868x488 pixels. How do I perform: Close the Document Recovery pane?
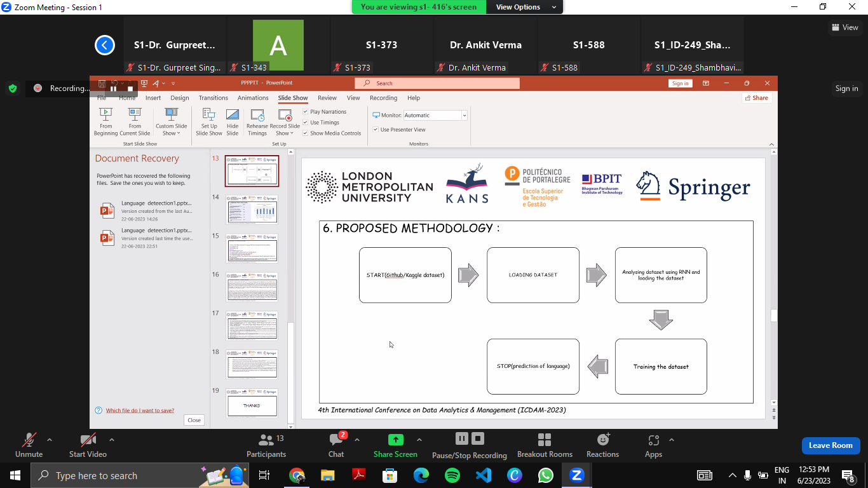coord(194,420)
